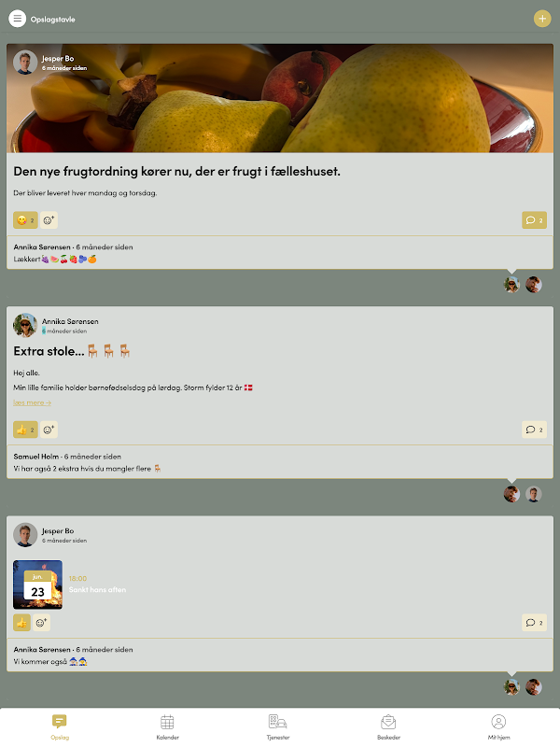Add an emoji reaction to the Sankt hans post
Viewport: 560px width, 747px height.
[x=41, y=623]
